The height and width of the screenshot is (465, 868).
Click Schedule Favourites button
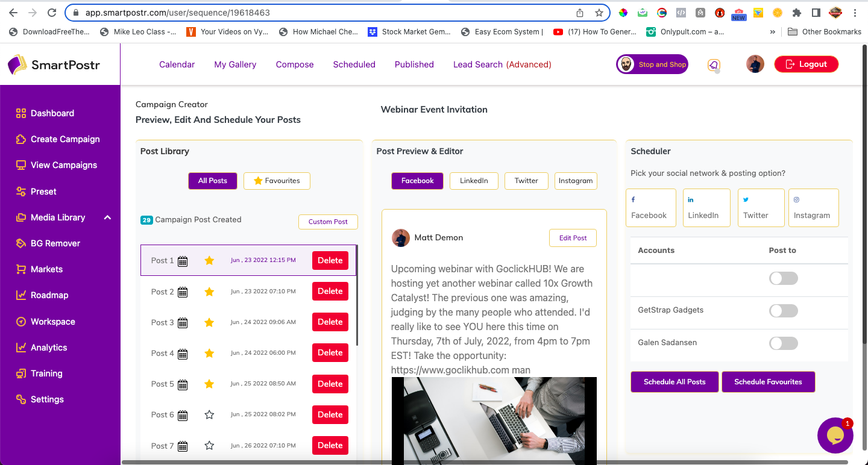(x=768, y=382)
